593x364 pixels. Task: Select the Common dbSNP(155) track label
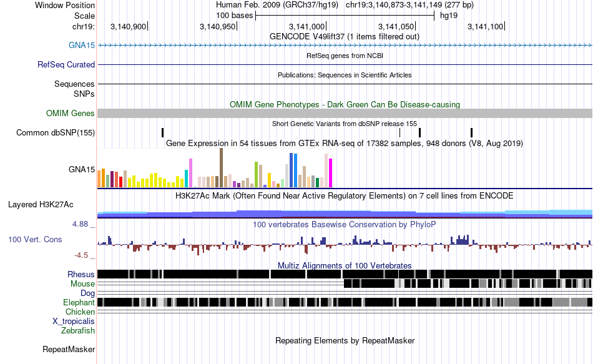(55, 133)
